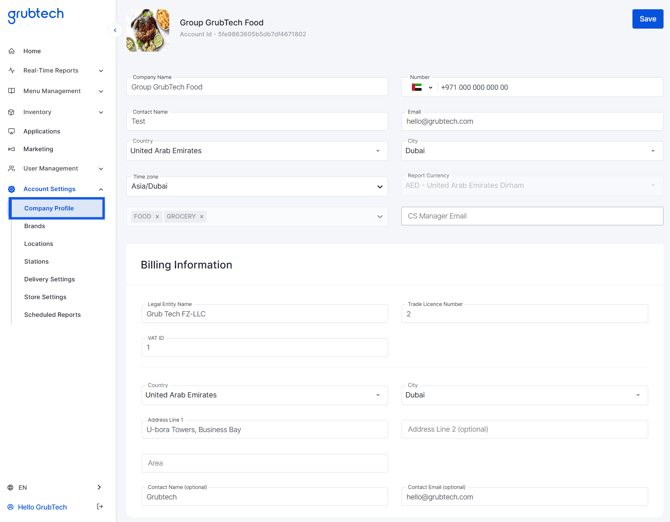Click the Area field
The width and height of the screenshot is (670, 522).
point(264,463)
